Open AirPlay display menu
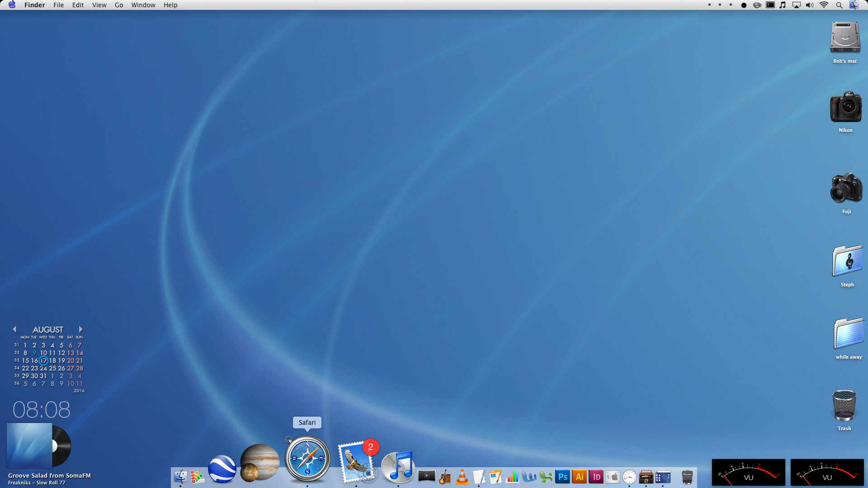This screenshot has width=868, height=488. (796, 5)
